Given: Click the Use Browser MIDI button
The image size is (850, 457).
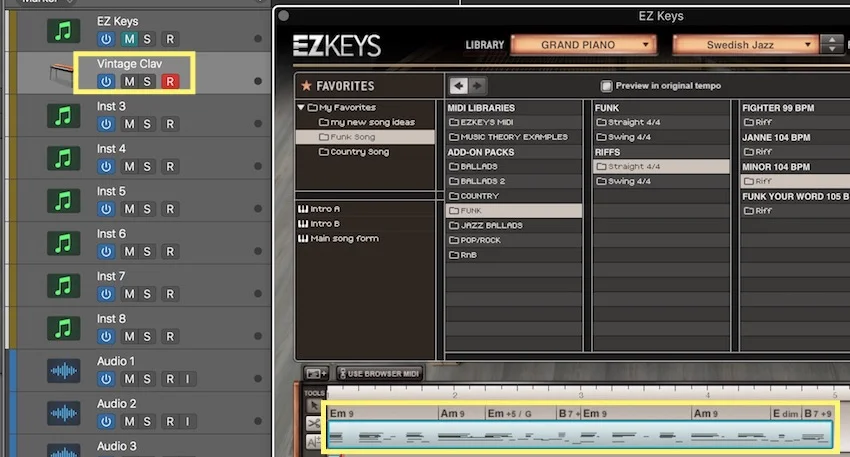Looking at the screenshot, I should pyautogui.click(x=379, y=374).
